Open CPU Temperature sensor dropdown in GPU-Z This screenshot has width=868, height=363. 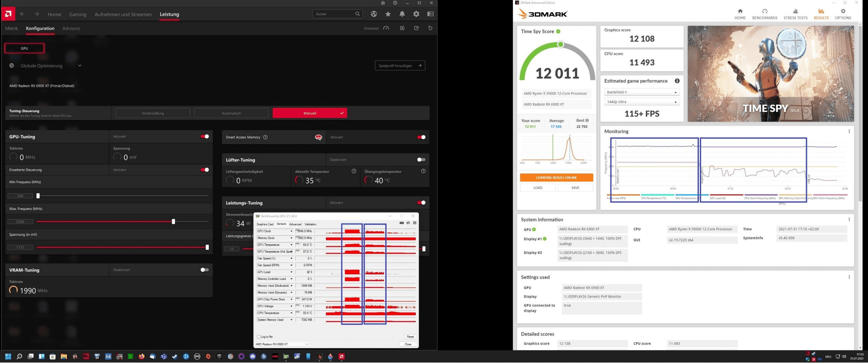[291, 313]
